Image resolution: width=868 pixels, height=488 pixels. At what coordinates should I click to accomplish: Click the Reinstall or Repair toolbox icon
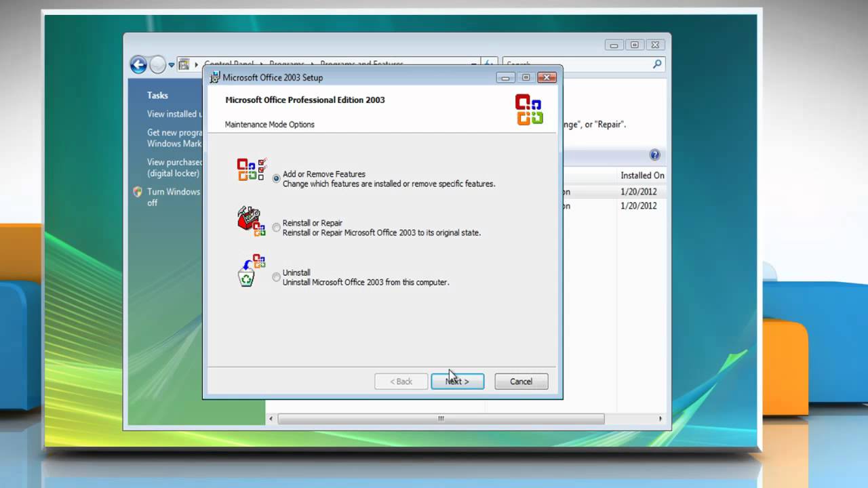(252, 221)
